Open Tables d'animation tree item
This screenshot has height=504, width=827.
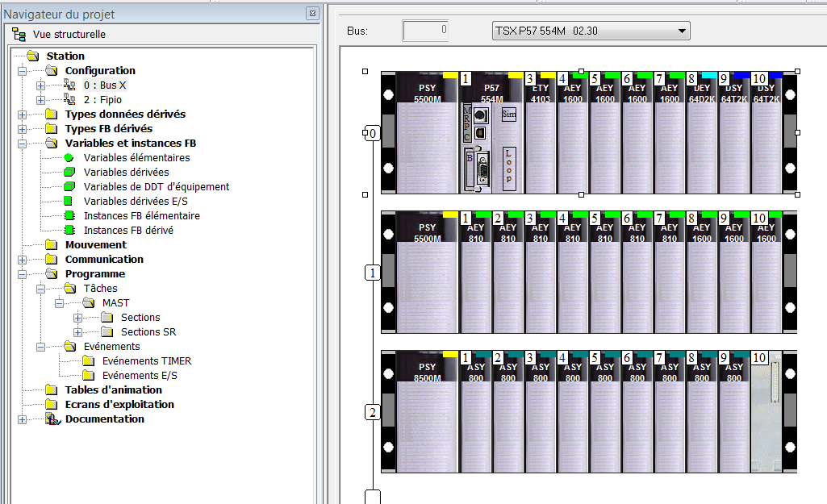pos(113,390)
